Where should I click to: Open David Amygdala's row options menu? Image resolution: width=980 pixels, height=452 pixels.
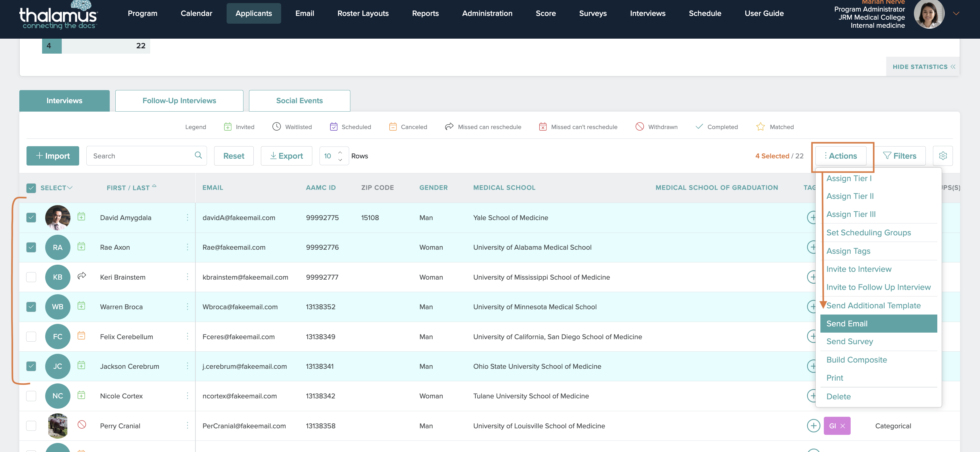click(x=188, y=217)
